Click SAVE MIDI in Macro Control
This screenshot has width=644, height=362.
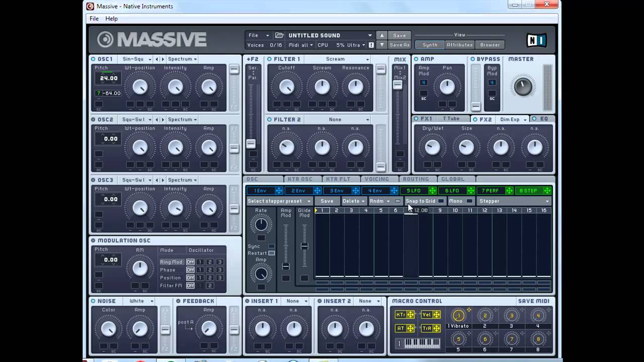(533, 301)
